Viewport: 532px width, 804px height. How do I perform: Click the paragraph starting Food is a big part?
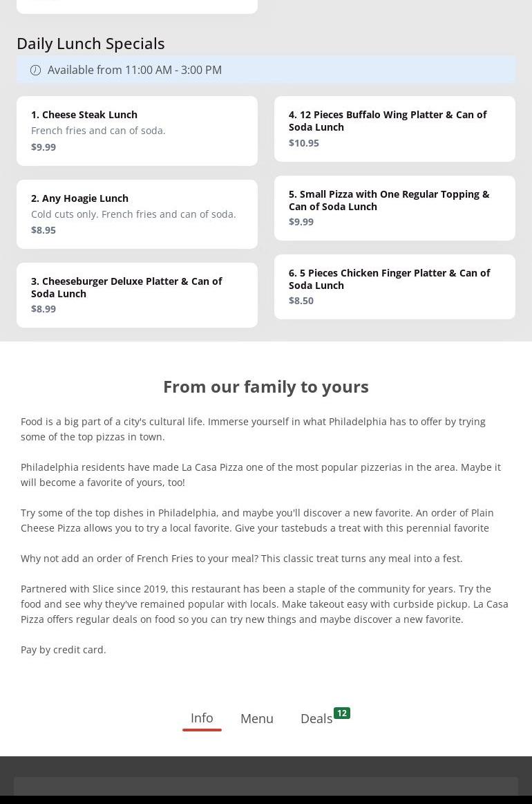pos(253,429)
